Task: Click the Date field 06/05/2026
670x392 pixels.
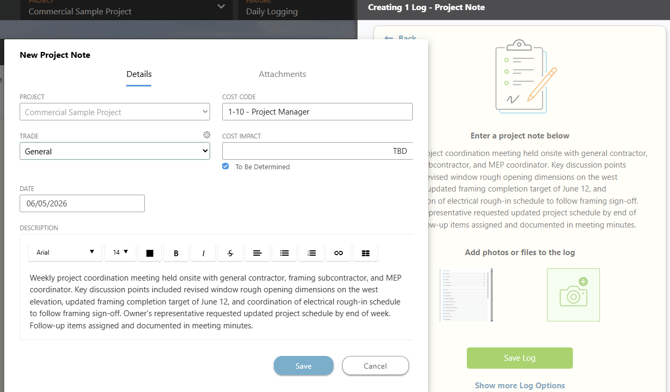Action: pyautogui.click(x=82, y=203)
